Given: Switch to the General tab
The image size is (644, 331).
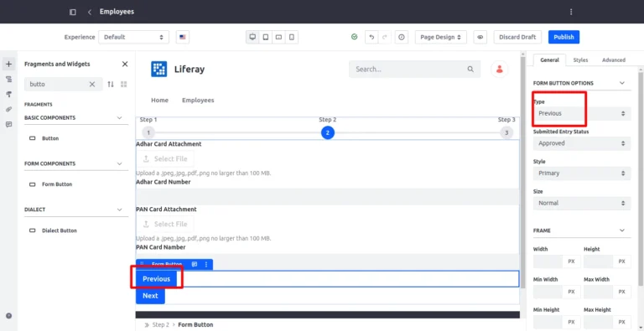Looking at the screenshot, I should (x=549, y=60).
